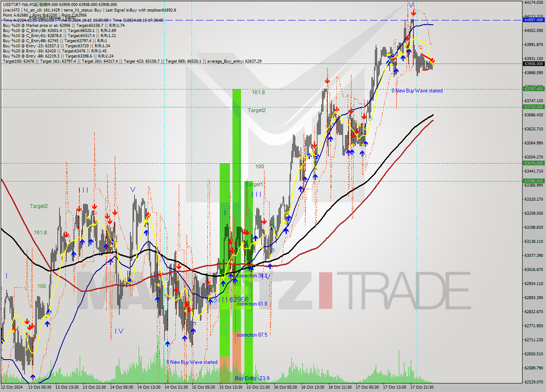Select the 62650.510 price axis value
Image resolution: width=546 pixels, height=392 pixels.
tap(534, 354)
